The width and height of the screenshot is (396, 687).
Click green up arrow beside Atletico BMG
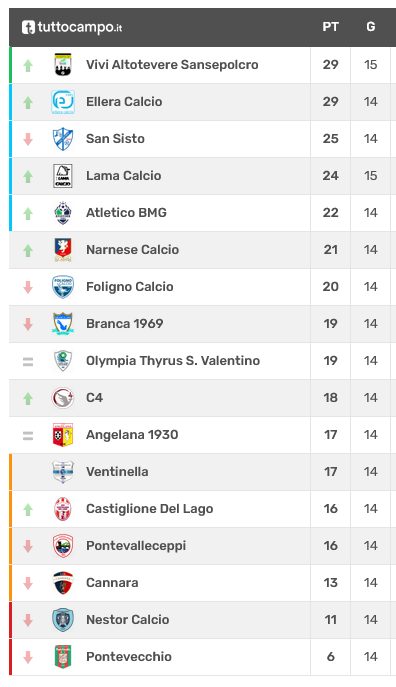(x=28, y=213)
